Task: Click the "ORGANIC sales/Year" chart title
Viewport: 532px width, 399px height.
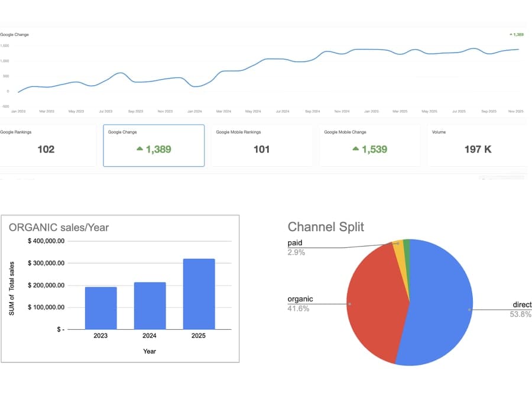Action: pos(59,228)
